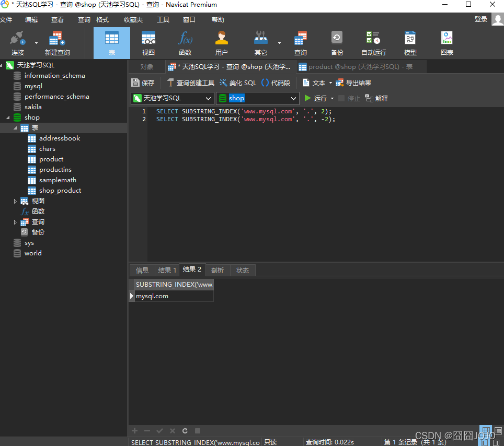This screenshot has width=504, height=446.
Task: Select the 表 table toolbar button
Action: click(112, 43)
